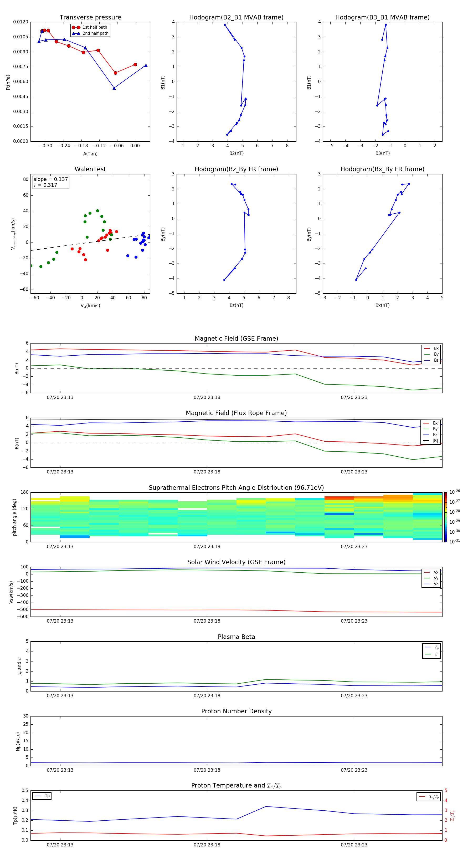Select the 'Hodogram(B3_B1 MVAB frame)' title
The width and height of the screenshot is (473, 868).
pyautogui.click(x=382, y=18)
